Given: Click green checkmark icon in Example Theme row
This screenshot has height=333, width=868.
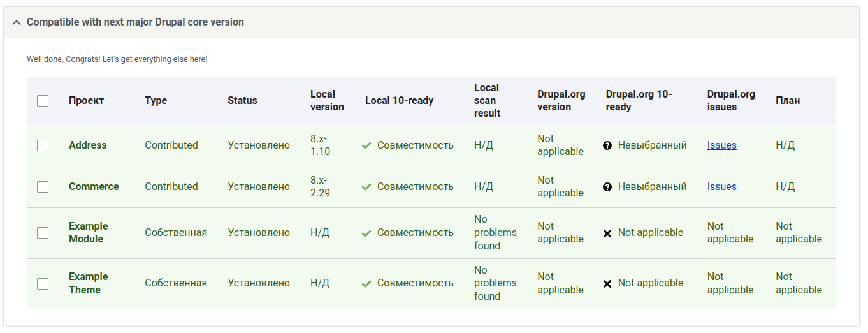Looking at the screenshot, I should (366, 283).
